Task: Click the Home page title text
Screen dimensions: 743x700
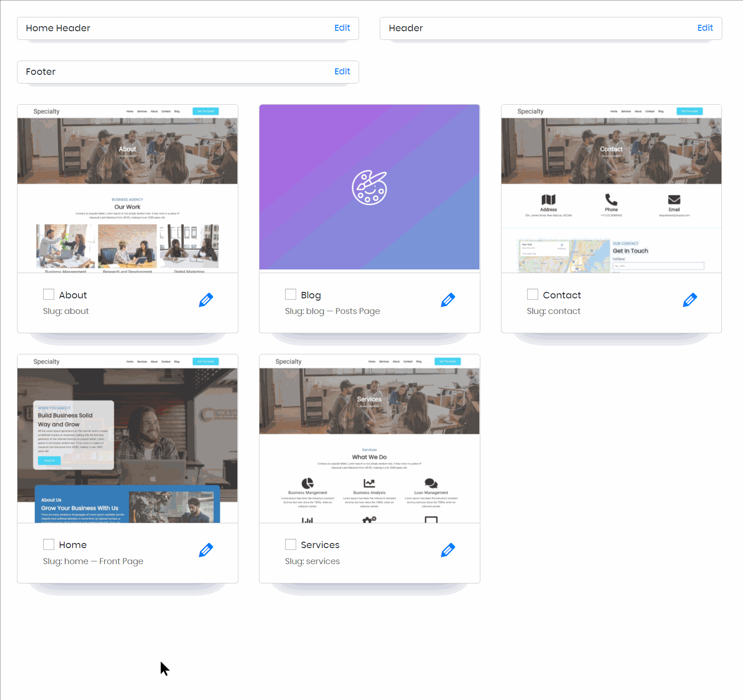Action: (x=73, y=545)
